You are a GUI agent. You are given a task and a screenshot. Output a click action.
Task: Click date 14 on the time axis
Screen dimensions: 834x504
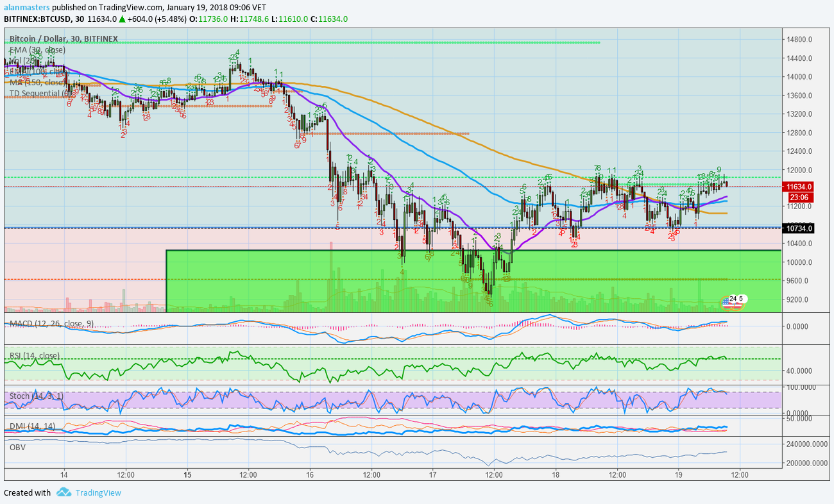pos(64,475)
